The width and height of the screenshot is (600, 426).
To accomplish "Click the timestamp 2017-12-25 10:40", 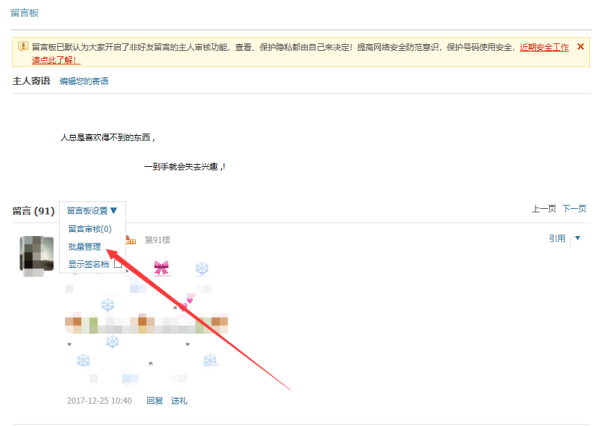I will (x=99, y=401).
